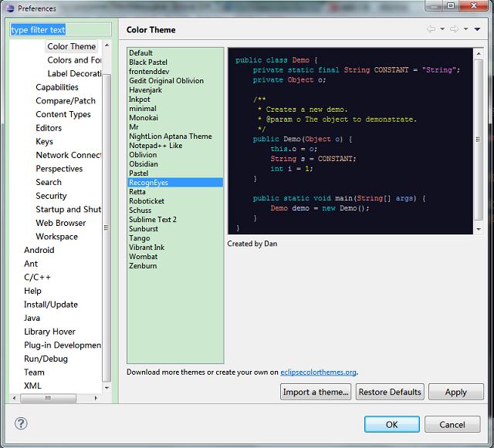The width and height of the screenshot is (494, 448).
Task: Click the tree horizontal scroll-right arrow
Action: (96, 398)
